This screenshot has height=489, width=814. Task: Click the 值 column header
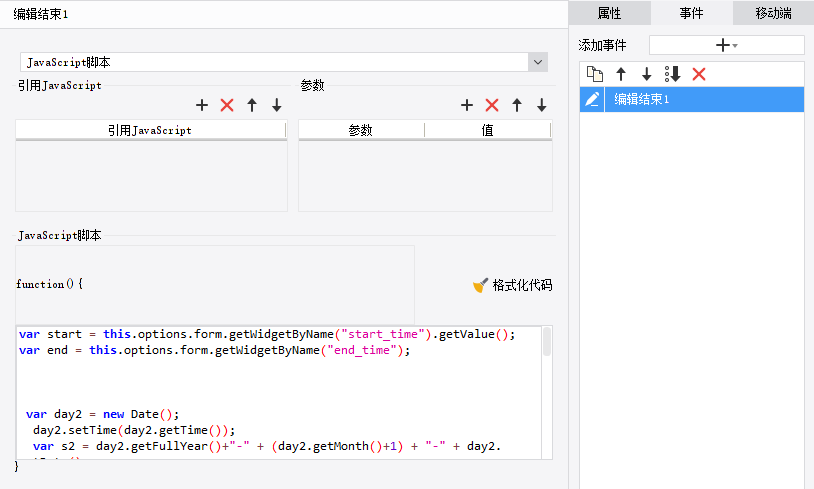(487, 130)
